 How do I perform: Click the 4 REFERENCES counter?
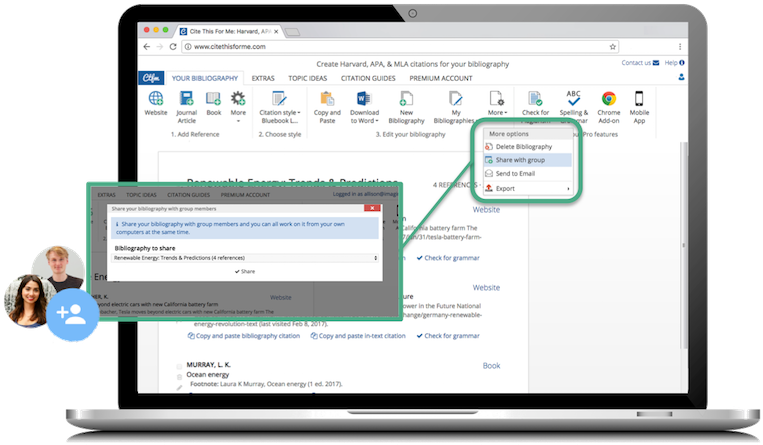coord(455,185)
